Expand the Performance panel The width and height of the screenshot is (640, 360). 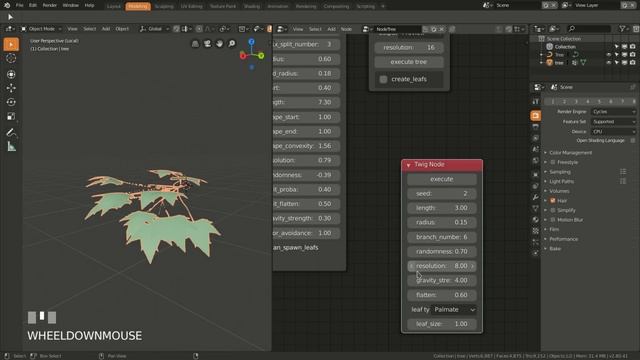(563, 239)
